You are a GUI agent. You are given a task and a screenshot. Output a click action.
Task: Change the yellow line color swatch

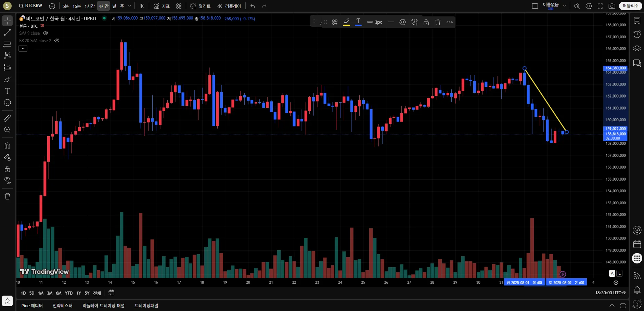tap(347, 22)
